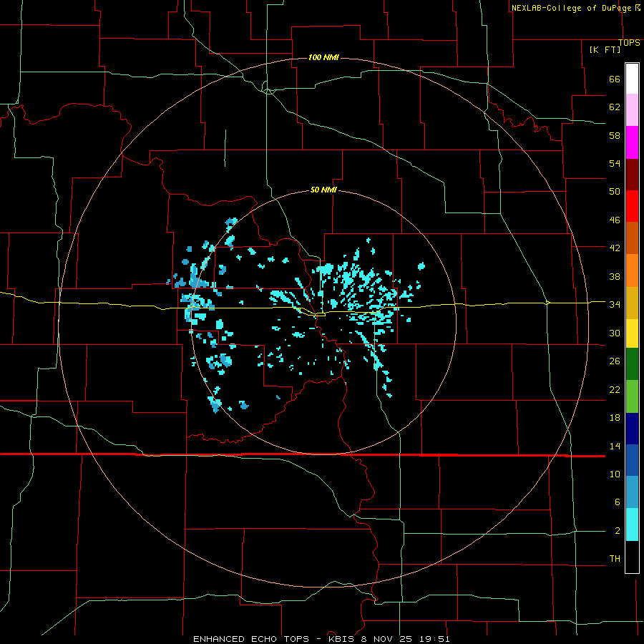Click the orange 42 kft legend swatch
The image size is (644, 644).
coord(632,270)
